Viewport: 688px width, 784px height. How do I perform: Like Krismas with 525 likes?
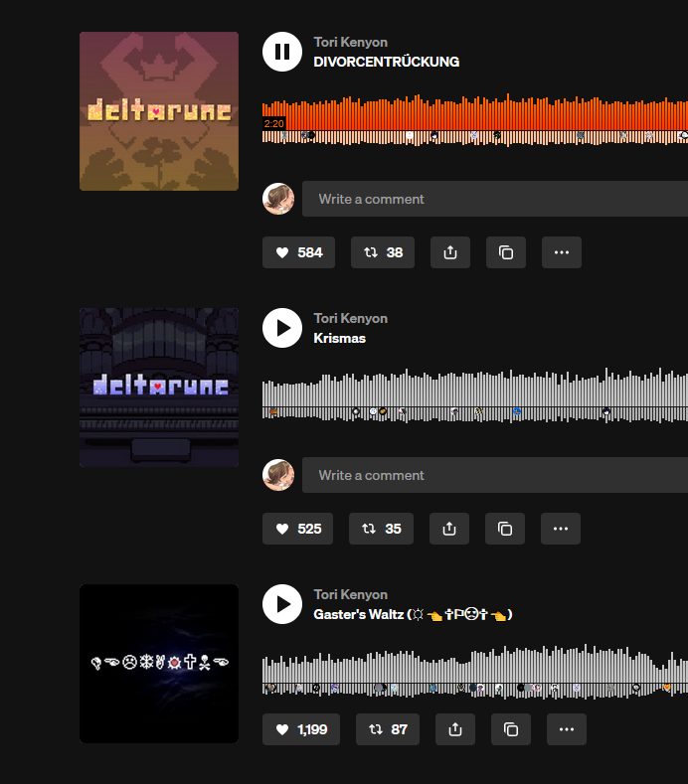[297, 529]
